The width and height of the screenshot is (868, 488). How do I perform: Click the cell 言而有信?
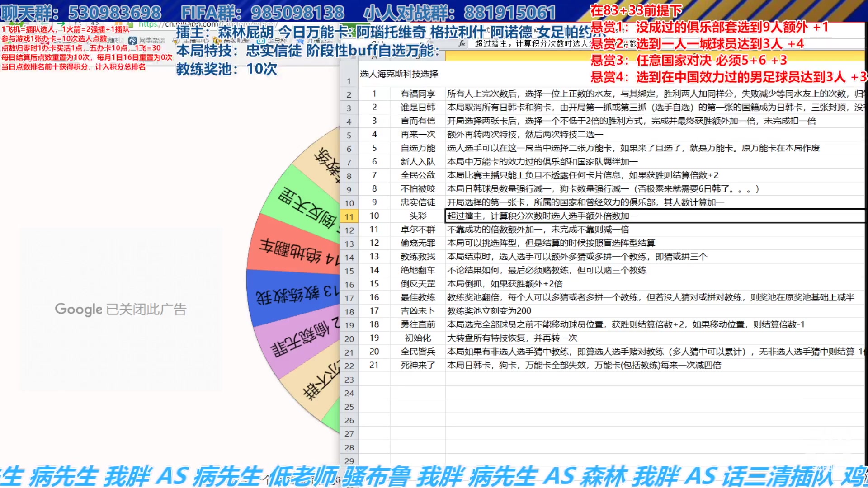pyautogui.click(x=418, y=121)
